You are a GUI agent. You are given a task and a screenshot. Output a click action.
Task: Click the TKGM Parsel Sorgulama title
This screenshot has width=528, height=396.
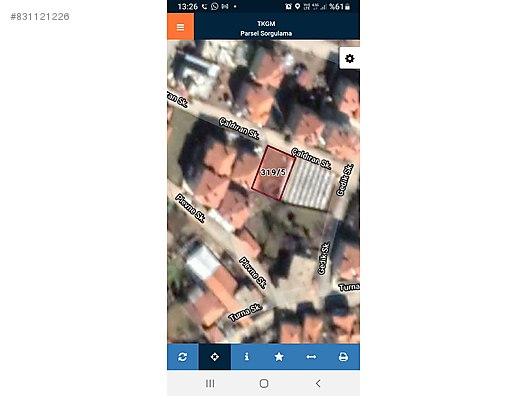coord(266,28)
